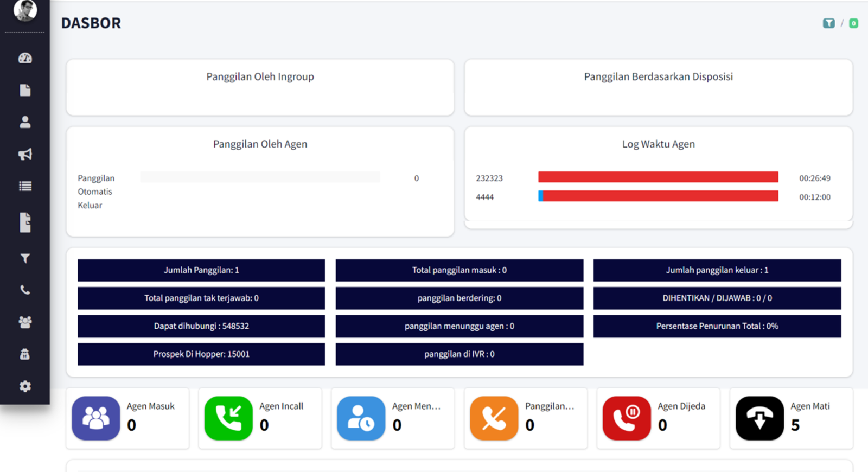Click the funnel filter icon in sidebar
Image resolution: width=868 pixels, height=472 pixels.
[25, 259]
